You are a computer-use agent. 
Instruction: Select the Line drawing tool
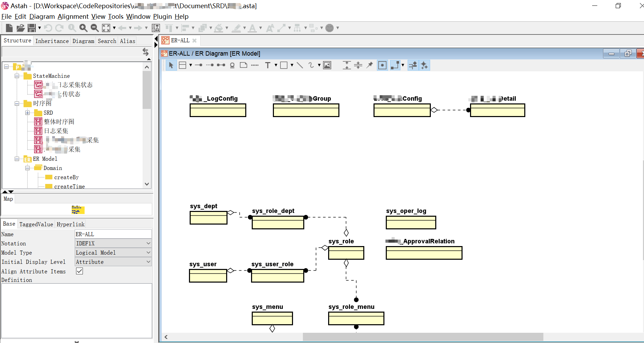(300, 65)
